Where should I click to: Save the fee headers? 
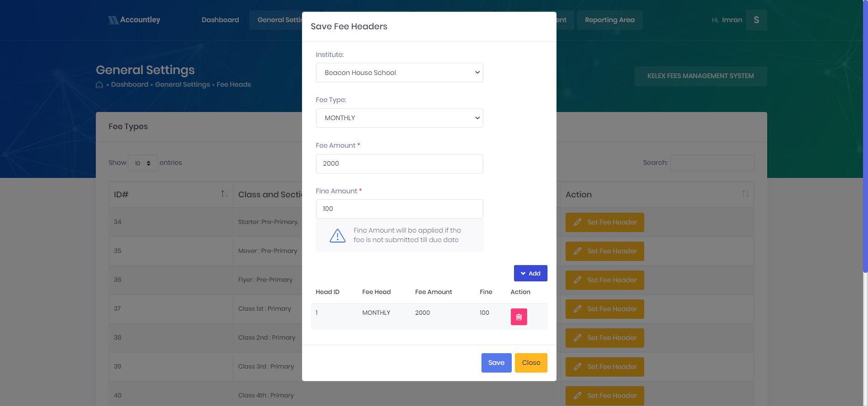(496, 363)
